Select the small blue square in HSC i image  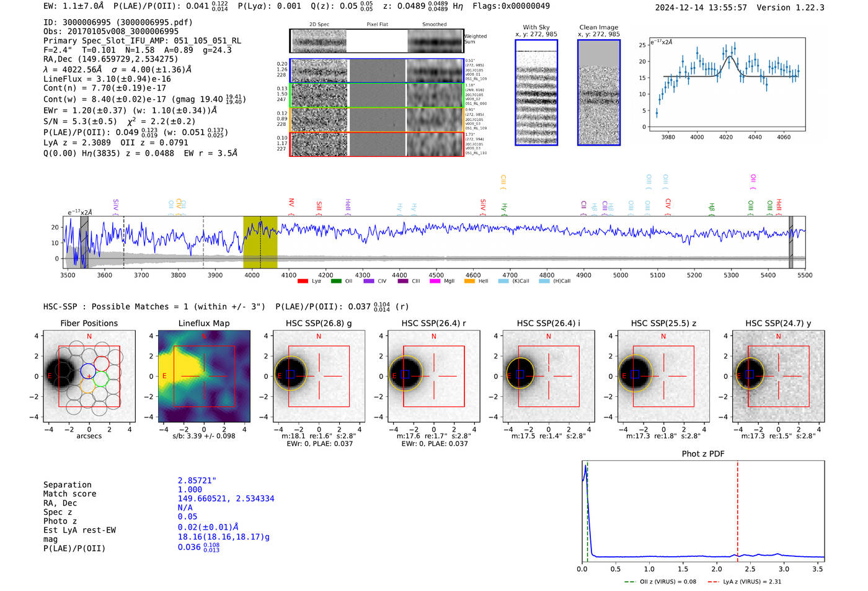pos(520,374)
